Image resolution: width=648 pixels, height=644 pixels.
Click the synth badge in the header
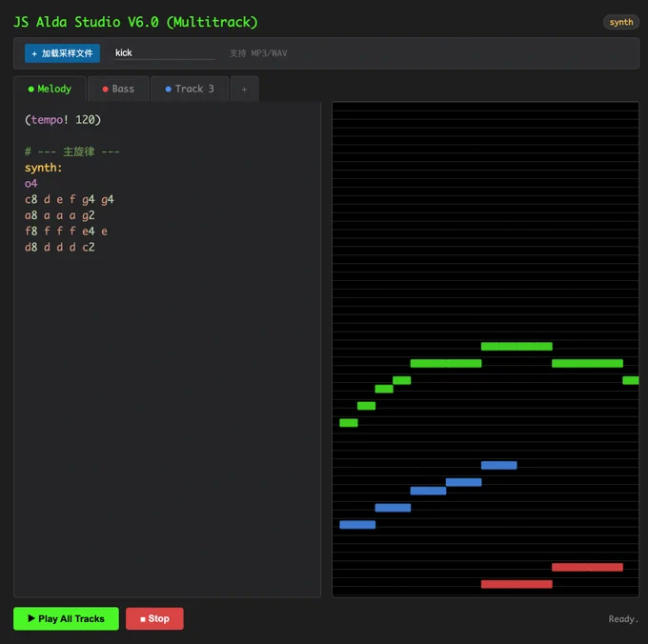click(620, 22)
